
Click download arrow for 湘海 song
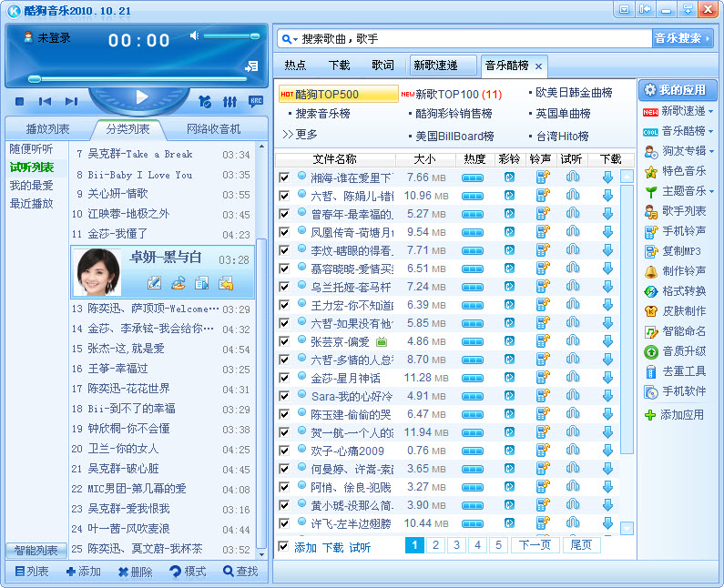607,177
